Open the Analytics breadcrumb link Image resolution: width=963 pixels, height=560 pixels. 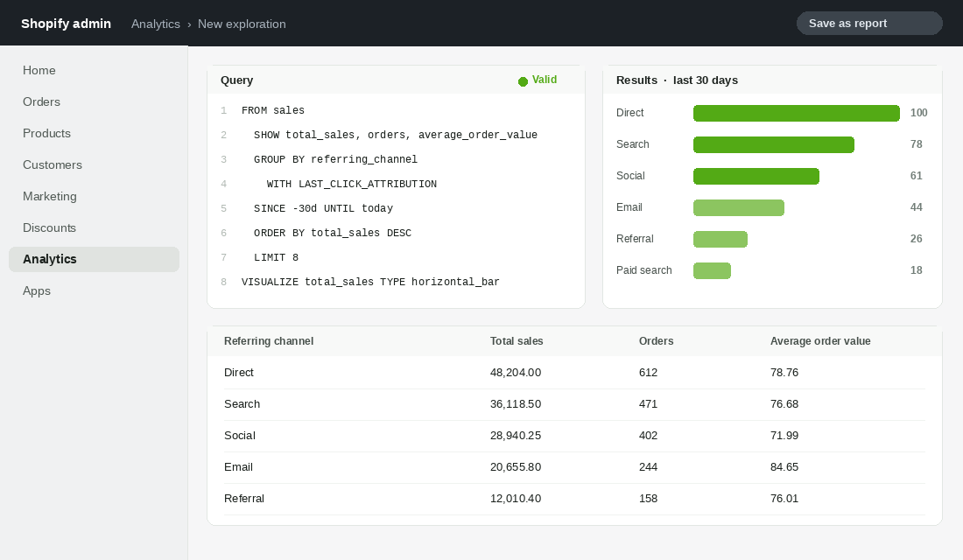click(155, 24)
